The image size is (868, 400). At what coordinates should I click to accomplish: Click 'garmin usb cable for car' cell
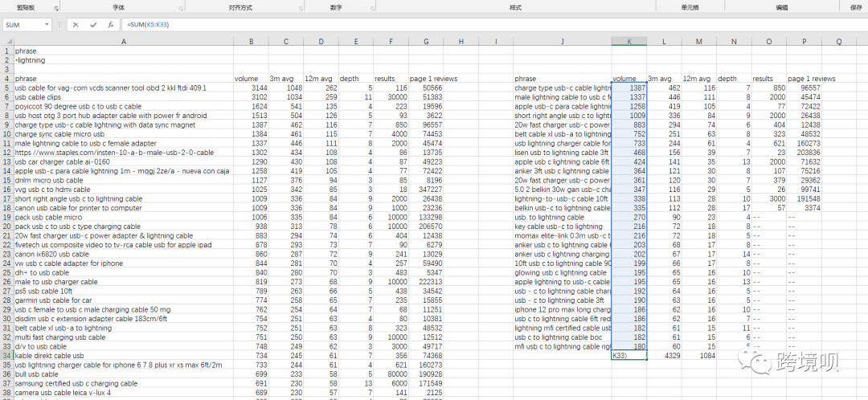(x=124, y=300)
